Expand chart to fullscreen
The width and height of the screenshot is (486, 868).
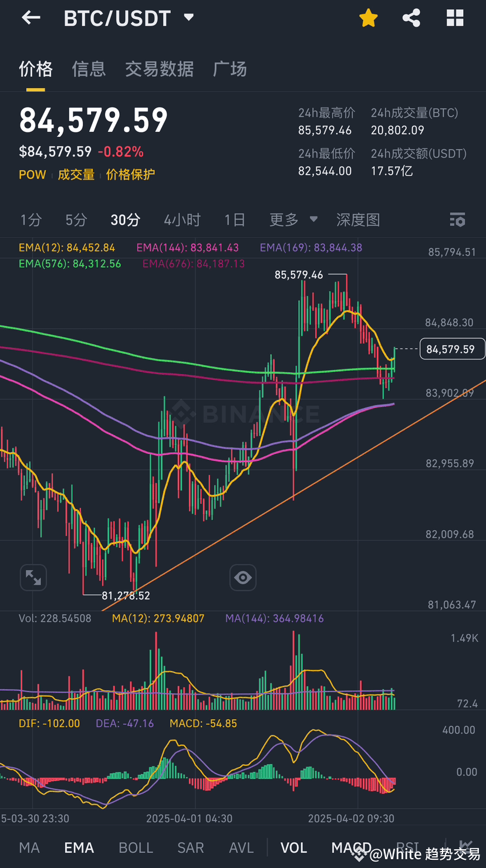(33, 577)
